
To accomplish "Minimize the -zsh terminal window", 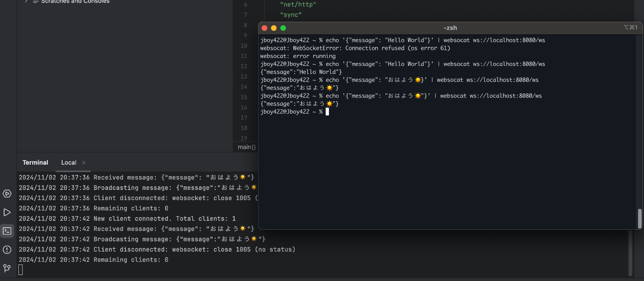I will (x=274, y=28).
